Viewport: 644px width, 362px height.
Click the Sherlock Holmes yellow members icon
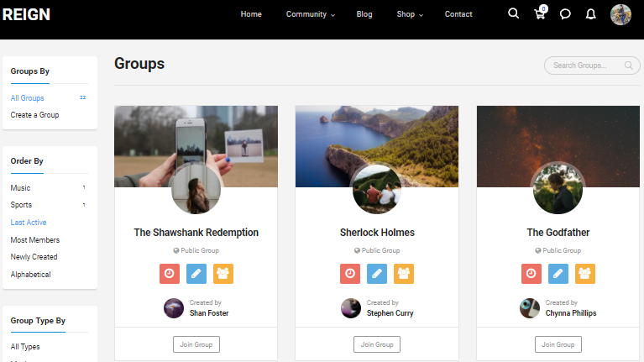pos(404,274)
